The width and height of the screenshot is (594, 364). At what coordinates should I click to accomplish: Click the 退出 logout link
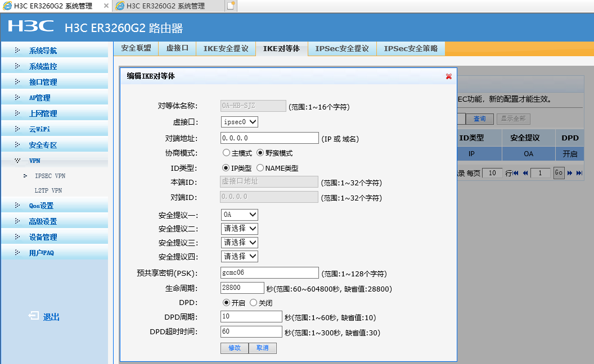pos(51,317)
